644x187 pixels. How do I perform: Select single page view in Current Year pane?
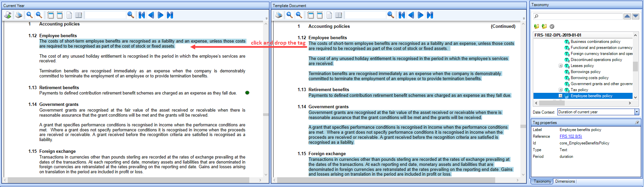69,15
